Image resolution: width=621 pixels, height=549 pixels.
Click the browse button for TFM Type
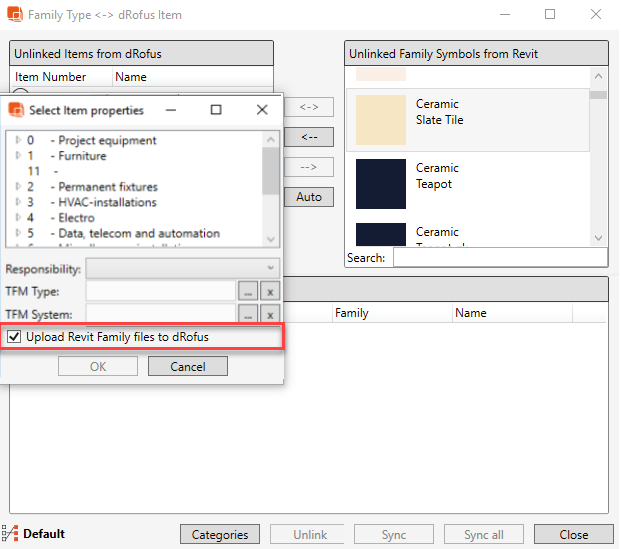click(x=247, y=291)
